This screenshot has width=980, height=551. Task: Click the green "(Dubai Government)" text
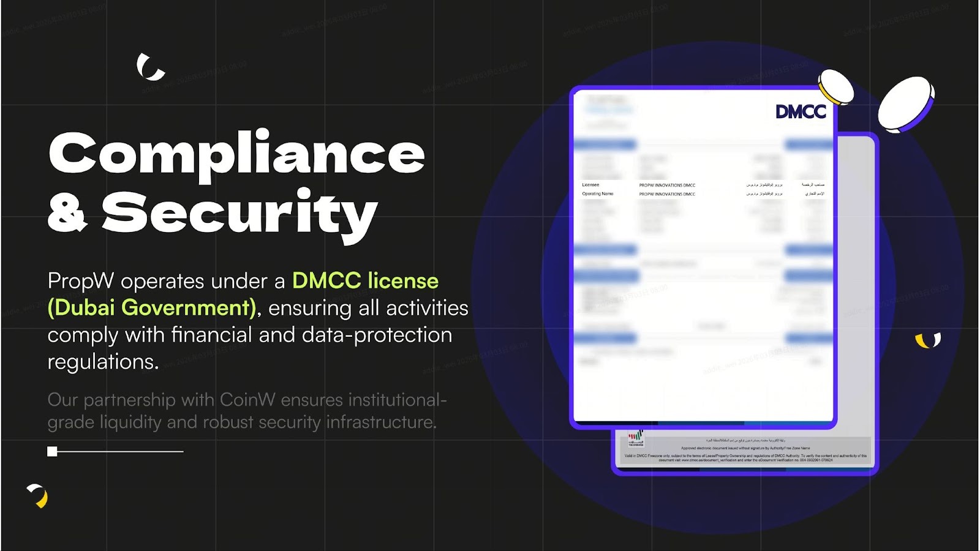[152, 307]
